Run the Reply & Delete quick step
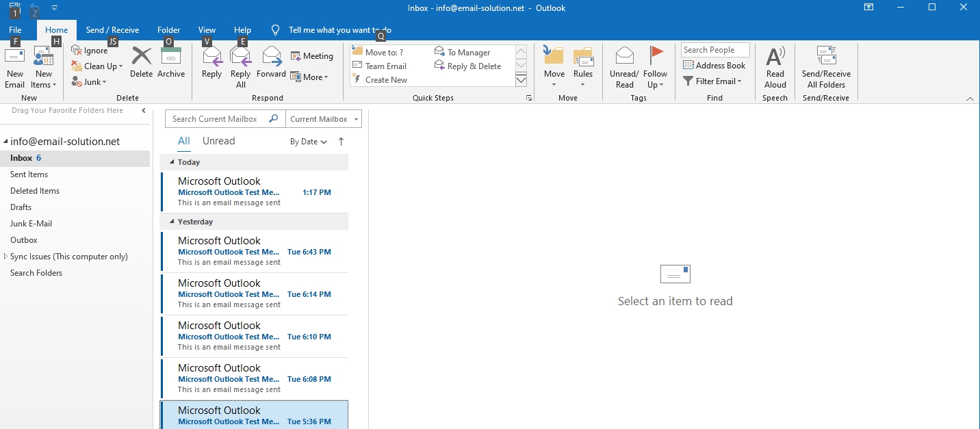The width and height of the screenshot is (980, 429). click(x=468, y=66)
